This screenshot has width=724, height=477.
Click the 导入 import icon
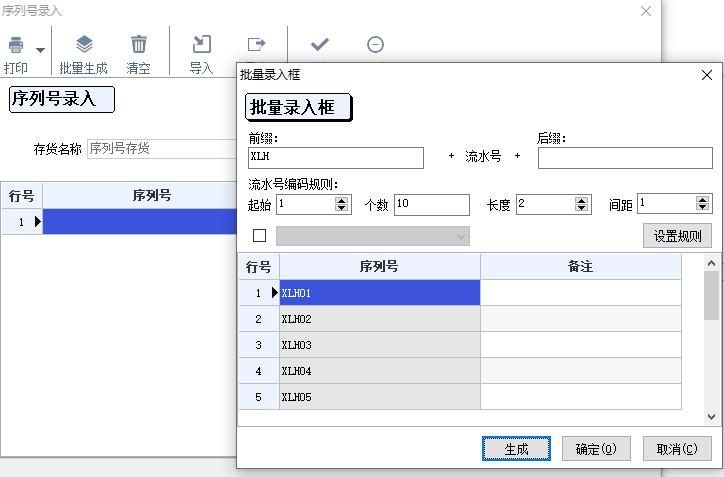(x=202, y=44)
